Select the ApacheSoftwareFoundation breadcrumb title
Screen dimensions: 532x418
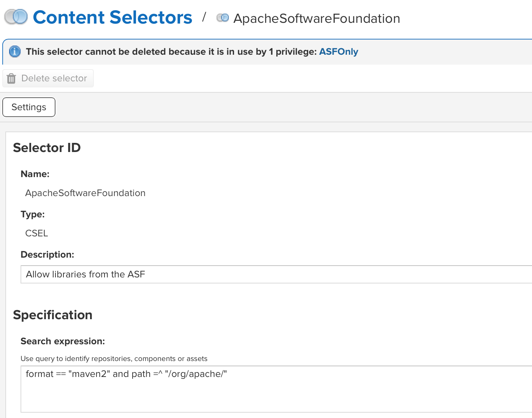pos(317,19)
